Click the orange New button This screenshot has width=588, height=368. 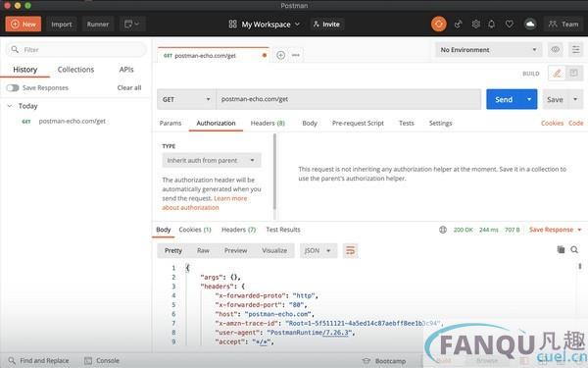(24, 24)
